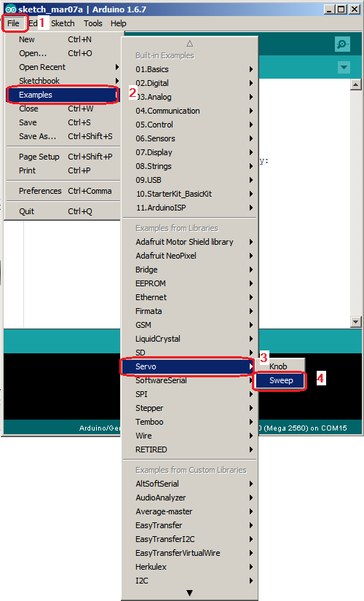Expand 03.Analog examples
Screen dimensions: 364x601
coord(190,97)
